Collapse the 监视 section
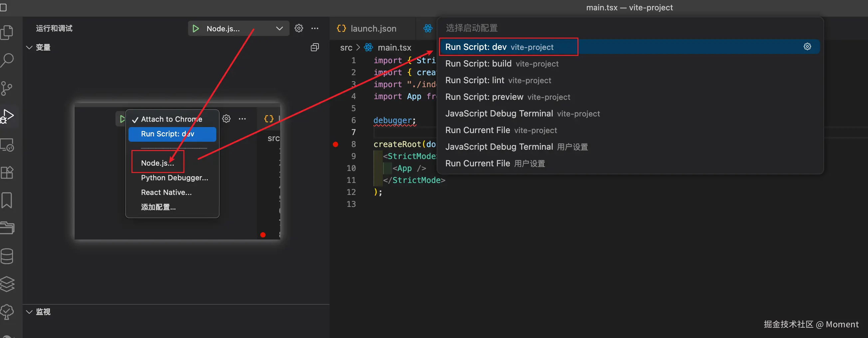 pyautogui.click(x=29, y=312)
